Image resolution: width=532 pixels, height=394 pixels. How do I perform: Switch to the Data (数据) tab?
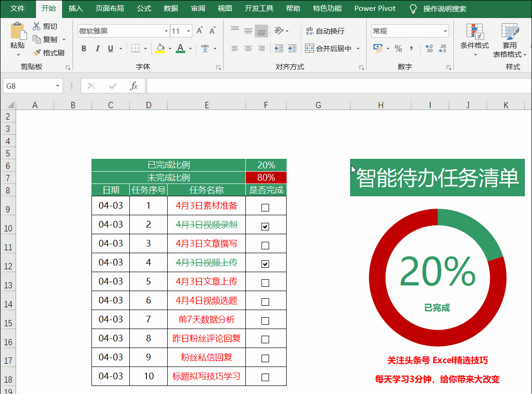(171, 9)
